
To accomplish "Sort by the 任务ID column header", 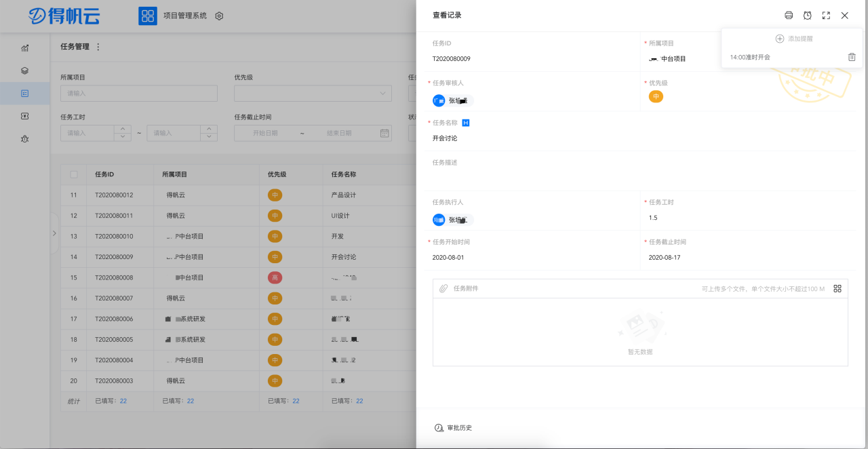I will coord(104,174).
